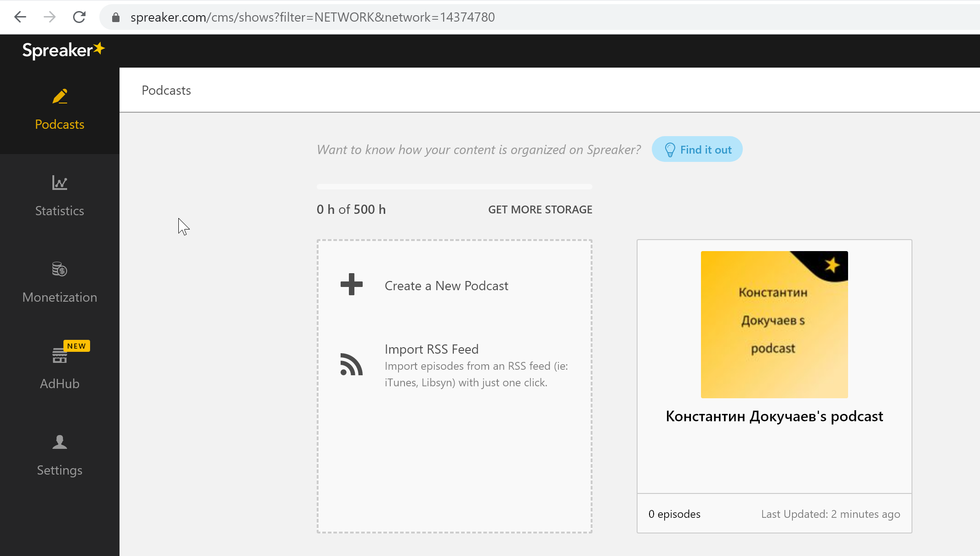Open the Statistics chart icon

pyautogui.click(x=60, y=183)
